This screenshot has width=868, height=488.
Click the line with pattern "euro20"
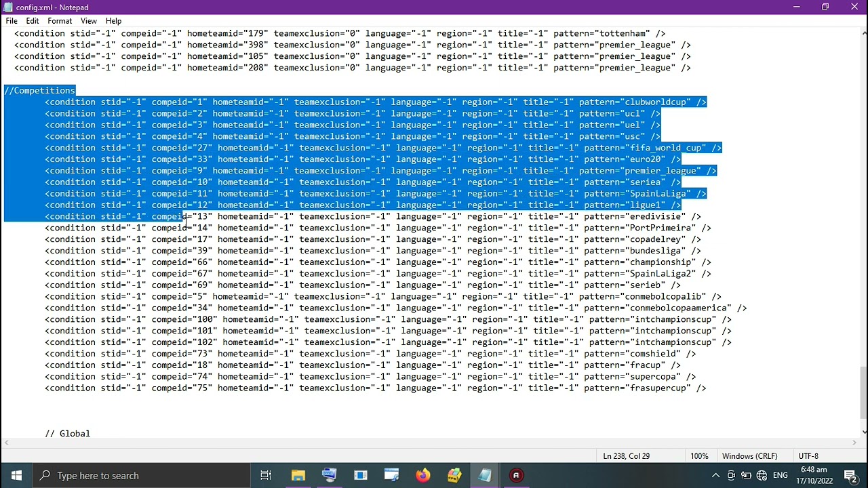point(363,159)
